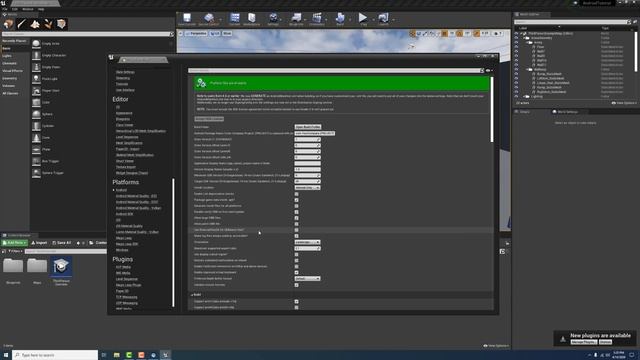Open the Source Control toolbar icon
Image resolution: width=640 pixels, height=360 pixels.
(x=209, y=18)
